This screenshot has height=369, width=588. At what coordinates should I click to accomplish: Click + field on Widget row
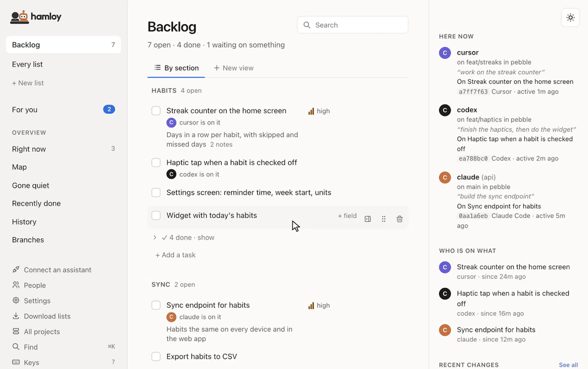point(347,216)
